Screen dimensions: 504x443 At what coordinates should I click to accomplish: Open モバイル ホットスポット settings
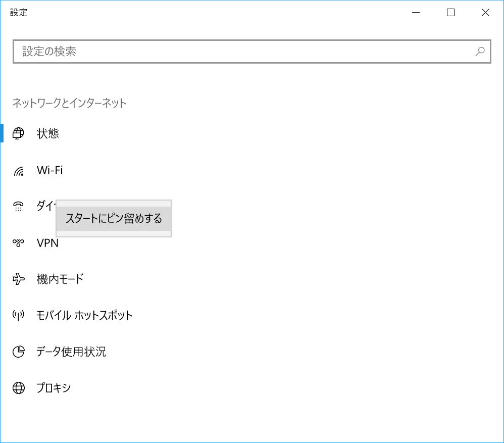coord(84,315)
